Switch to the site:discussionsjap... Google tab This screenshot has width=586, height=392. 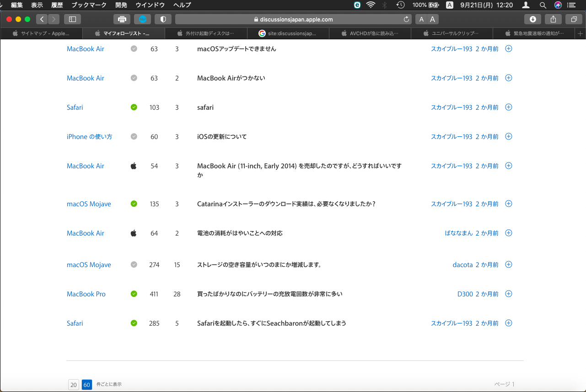[287, 33]
